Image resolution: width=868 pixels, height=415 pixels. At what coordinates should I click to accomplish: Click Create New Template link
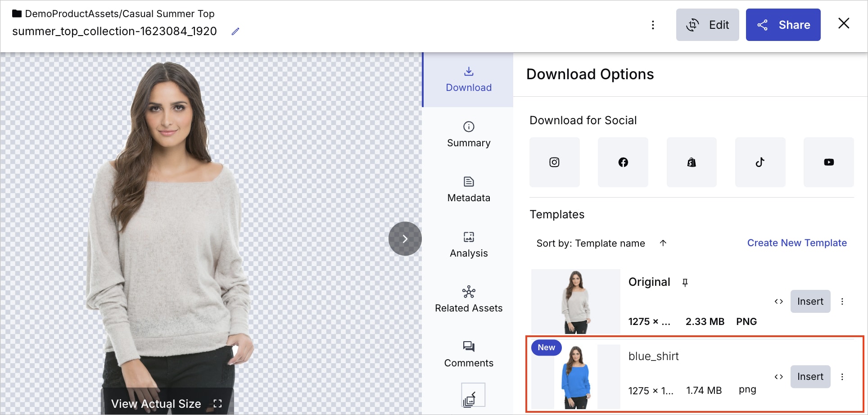(x=796, y=243)
